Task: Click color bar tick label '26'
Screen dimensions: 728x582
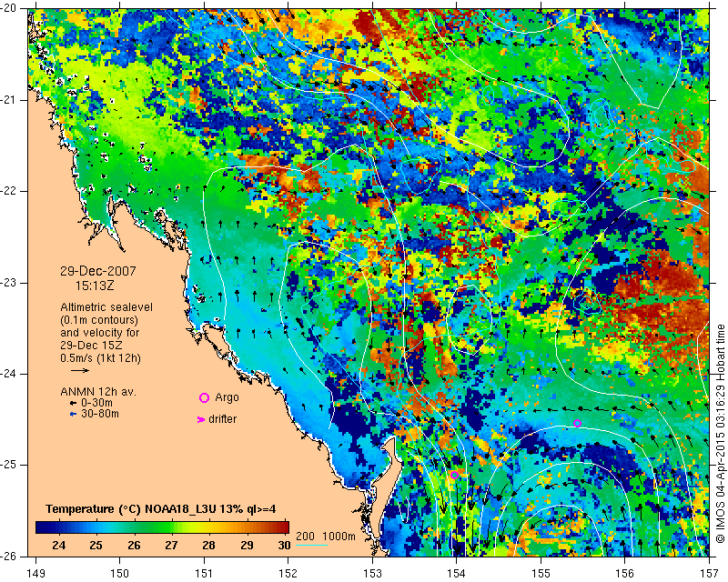Action: [134, 545]
